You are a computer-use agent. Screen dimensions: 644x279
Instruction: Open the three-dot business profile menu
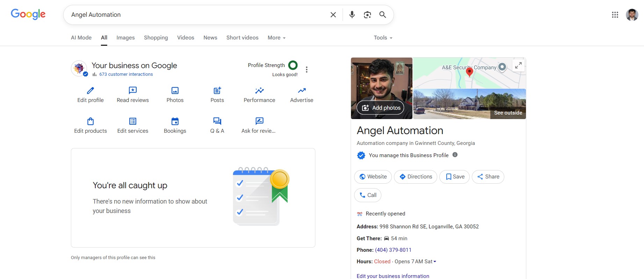307,69
